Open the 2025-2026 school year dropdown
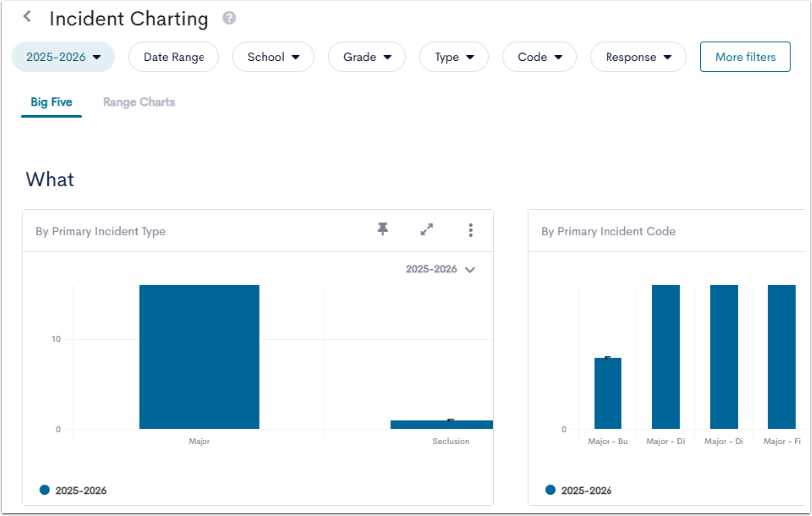812x516 pixels. pyautogui.click(x=63, y=57)
